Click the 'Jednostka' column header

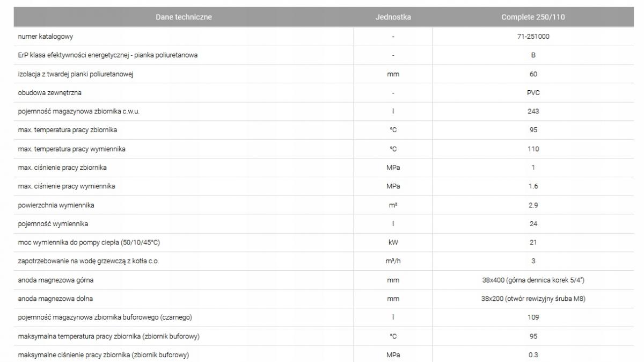(x=393, y=17)
